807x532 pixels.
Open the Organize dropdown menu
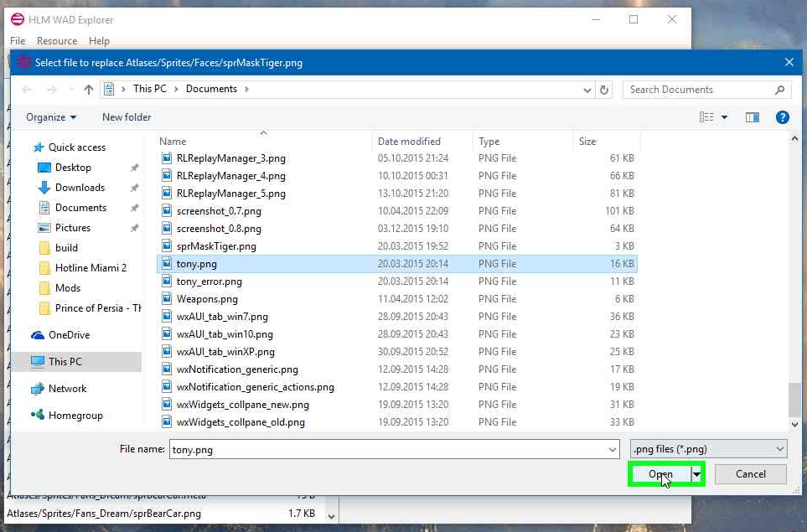point(49,116)
